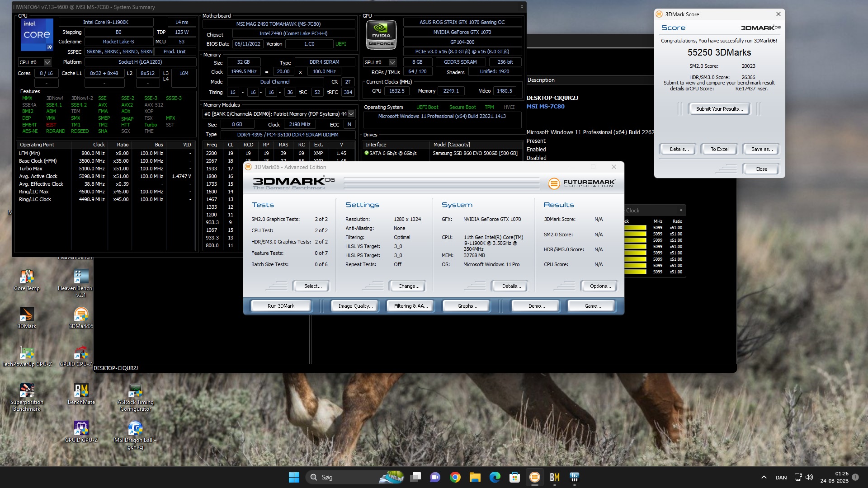Click Submit Your Results in Score window
This screenshot has height=488, width=868.
(x=719, y=109)
